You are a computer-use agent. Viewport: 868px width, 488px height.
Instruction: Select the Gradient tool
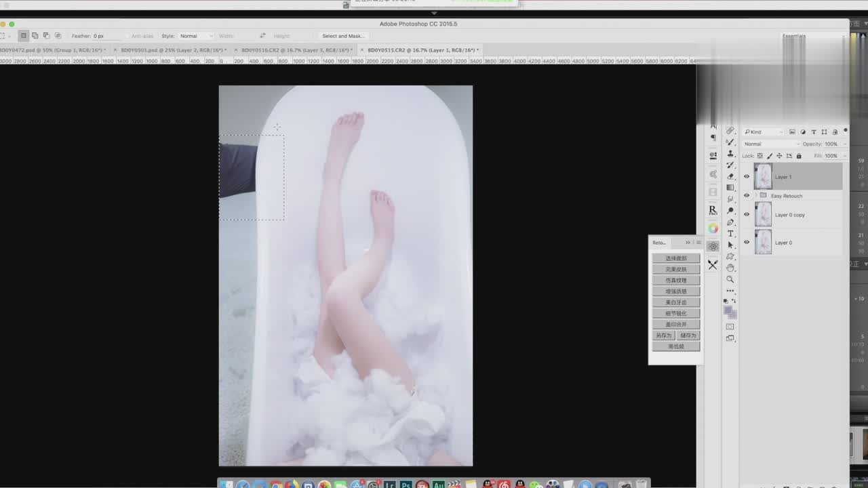click(730, 187)
